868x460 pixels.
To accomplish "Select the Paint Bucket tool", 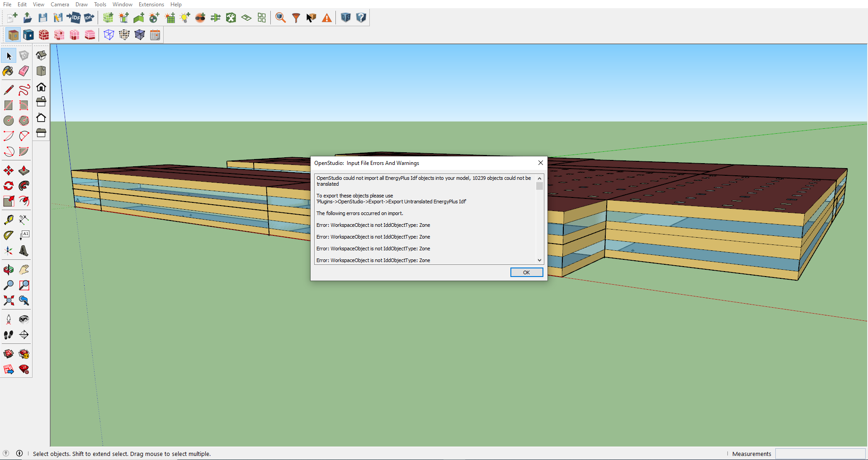I will click(x=8, y=71).
